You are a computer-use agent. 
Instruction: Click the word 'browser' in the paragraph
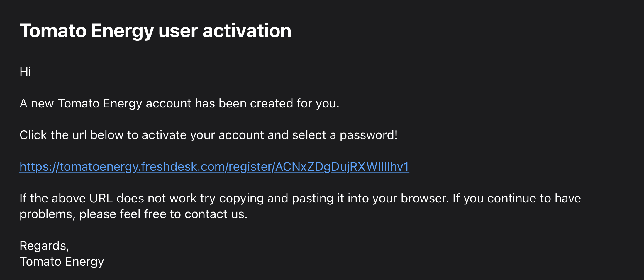coord(424,198)
